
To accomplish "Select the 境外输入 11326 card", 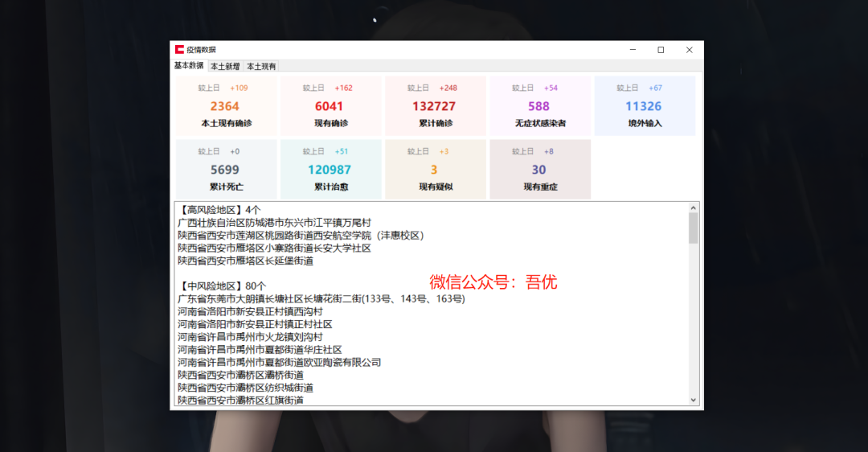I will tap(645, 106).
